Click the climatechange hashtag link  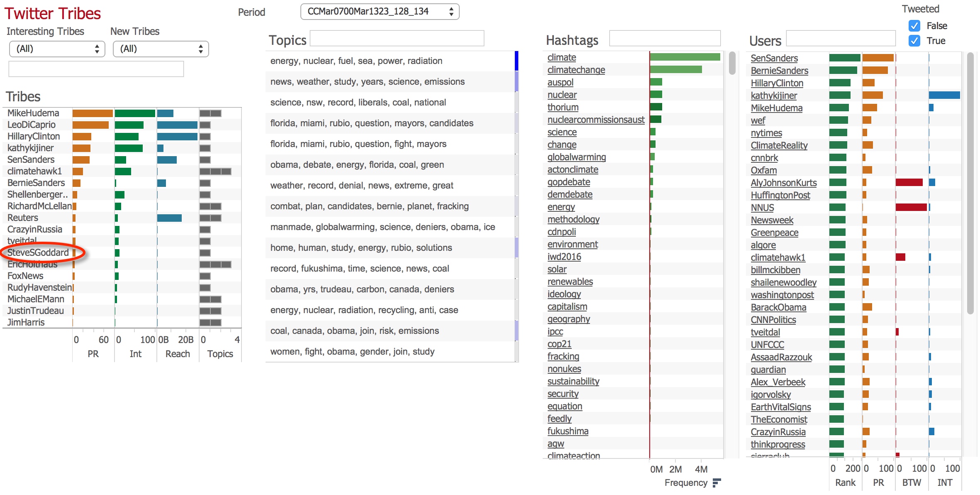(576, 70)
